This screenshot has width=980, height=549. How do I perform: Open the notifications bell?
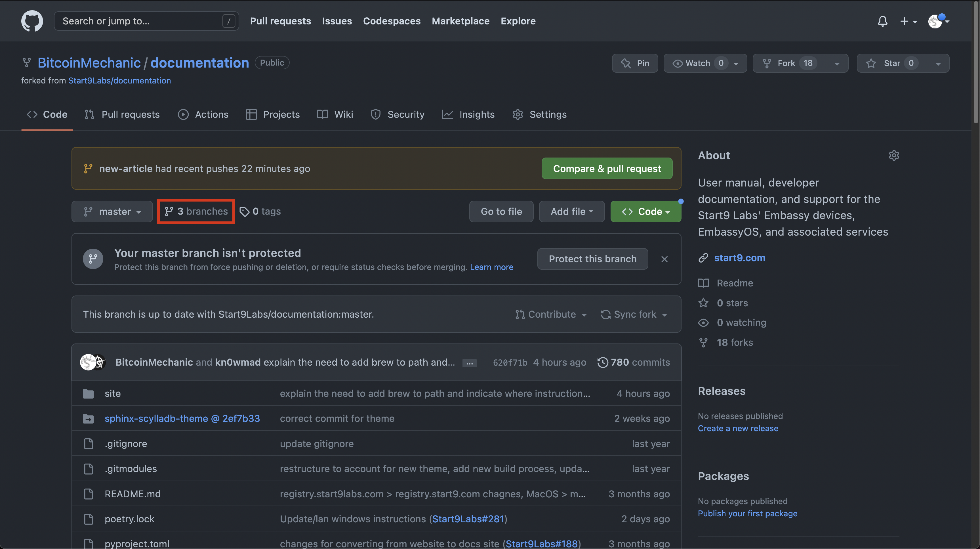pyautogui.click(x=882, y=21)
